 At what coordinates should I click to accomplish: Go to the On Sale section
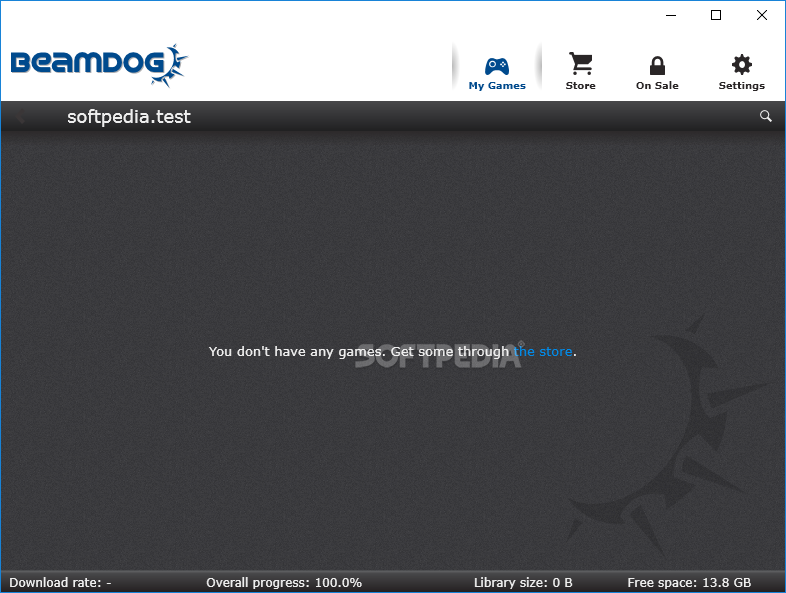[x=657, y=73]
